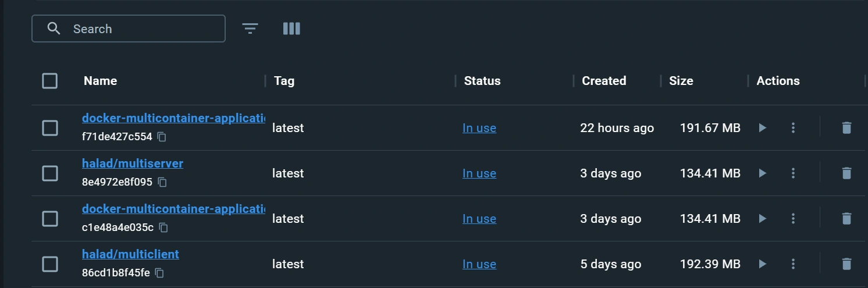The width and height of the screenshot is (868, 288).
Task: Open more actions menu for halad/multiclient
Action: [793, 264]
